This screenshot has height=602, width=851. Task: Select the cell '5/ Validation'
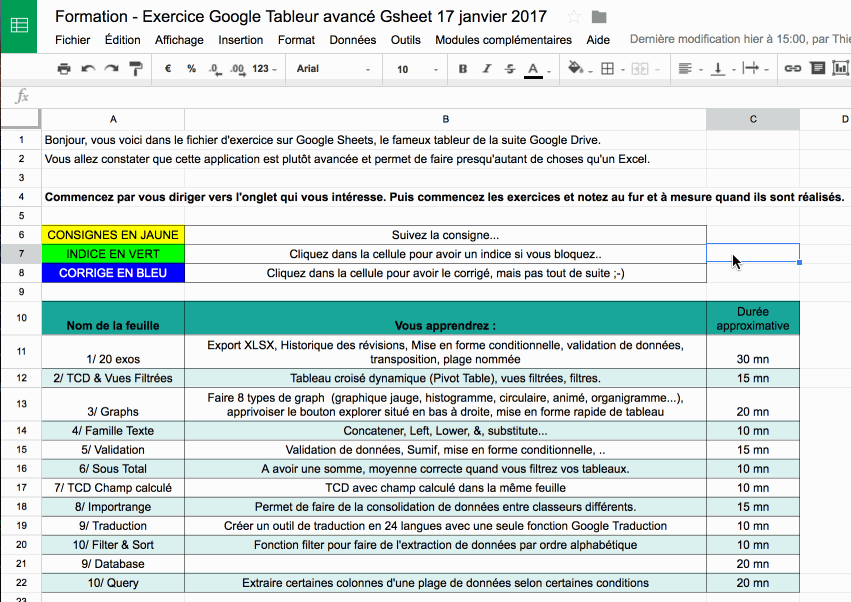[113, 450]
